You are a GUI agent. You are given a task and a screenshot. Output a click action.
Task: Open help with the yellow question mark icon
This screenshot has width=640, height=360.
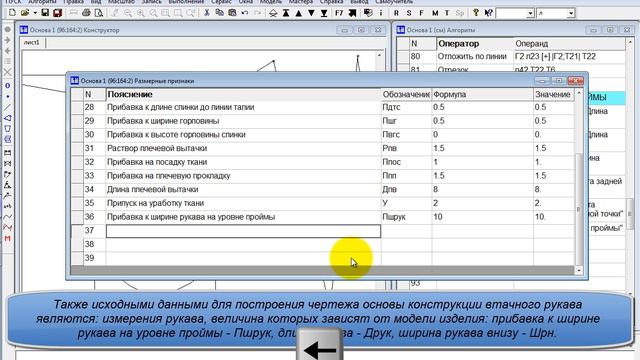click(476, 13)
